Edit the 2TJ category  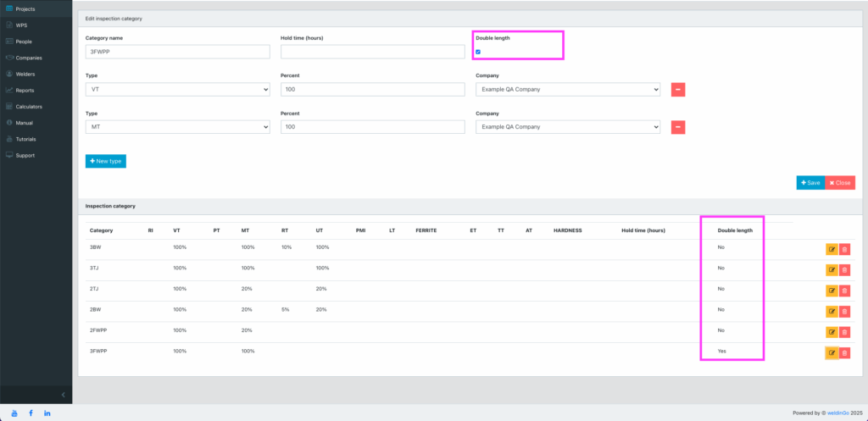coord(832,291)
